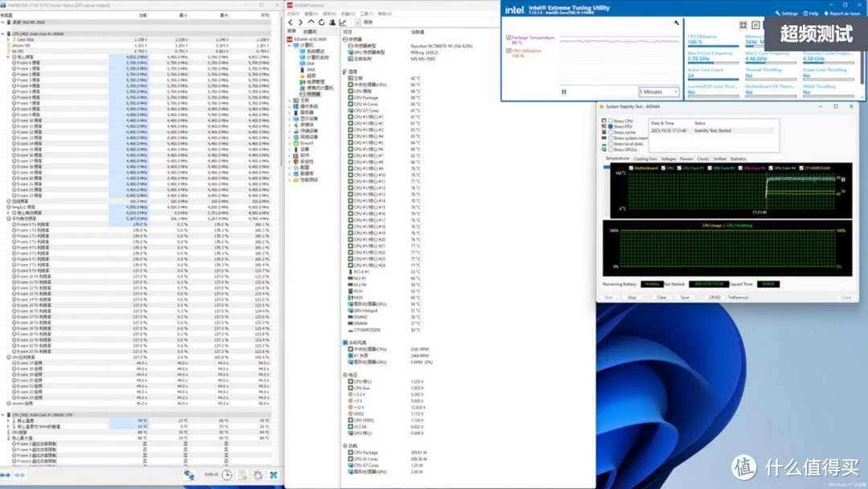
Task: Expand Core VIDs row in HWiNFO
Action: (8, 40)
